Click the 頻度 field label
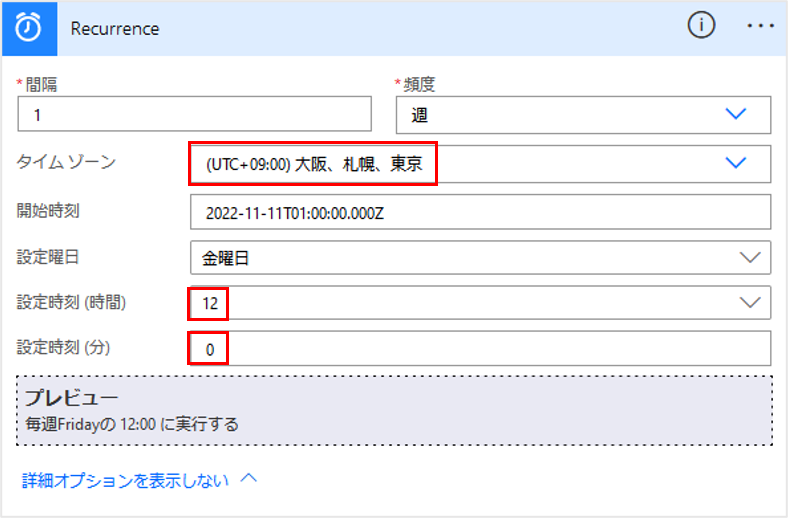Viewport: 788px width, 518px height. (419, 84)
